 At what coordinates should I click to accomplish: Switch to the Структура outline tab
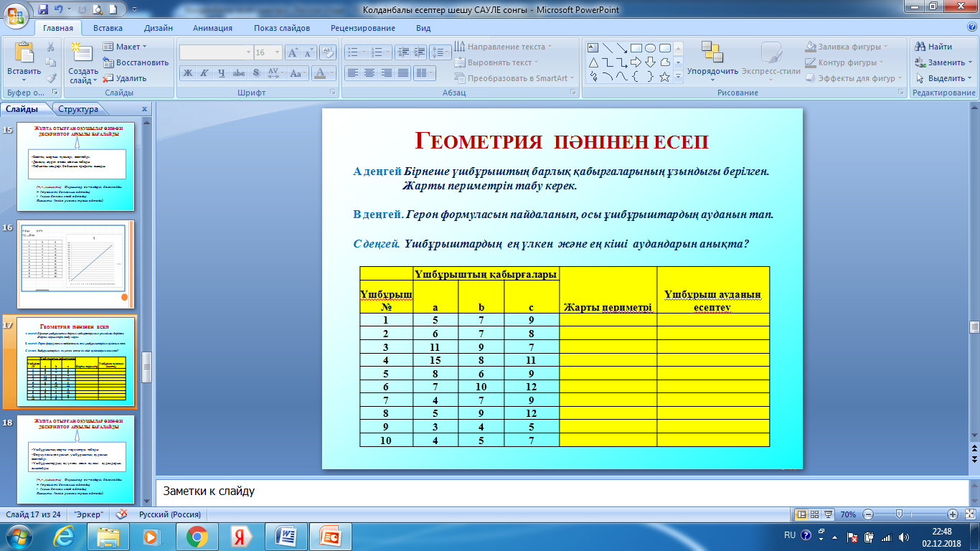click(78, 110)
